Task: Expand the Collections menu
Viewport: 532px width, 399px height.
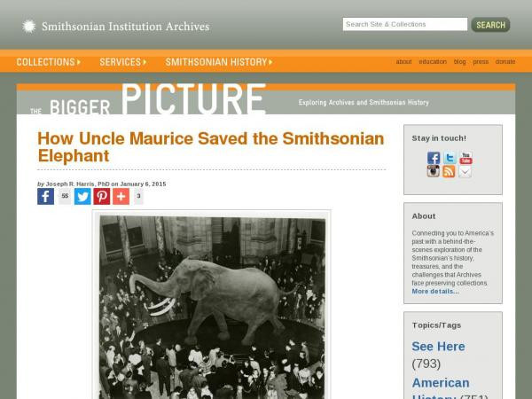Action: 49,62
